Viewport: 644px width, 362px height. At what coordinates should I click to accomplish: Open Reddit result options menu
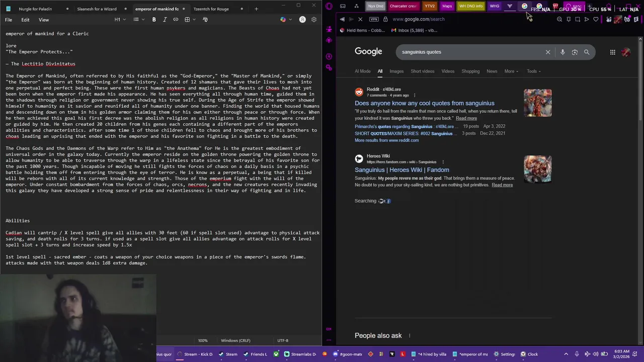coord(415,95)
